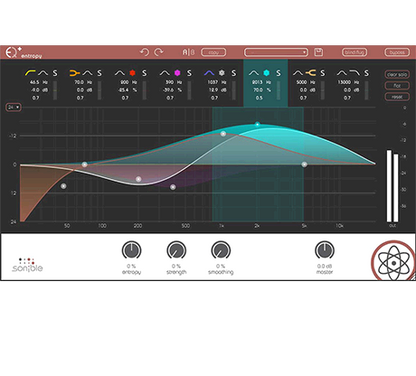Select the 5000 Hz node on zero line

tap(304, 164)
